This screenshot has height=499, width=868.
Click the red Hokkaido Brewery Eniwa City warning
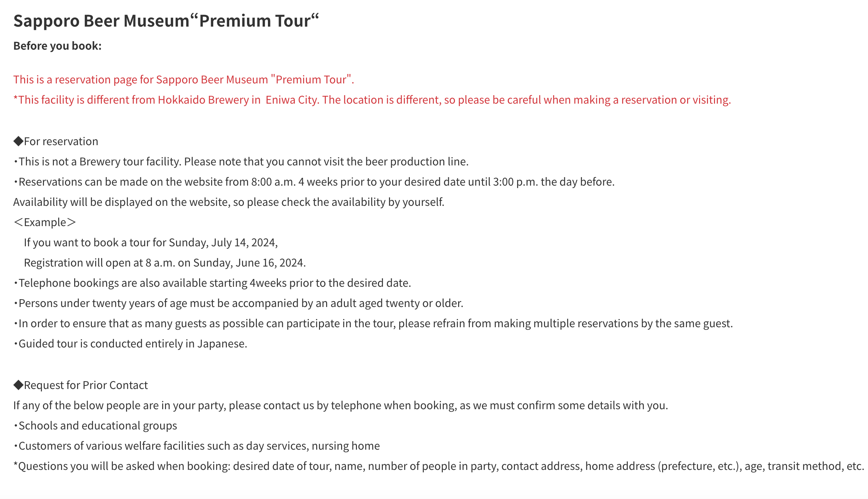click(372, 100)
